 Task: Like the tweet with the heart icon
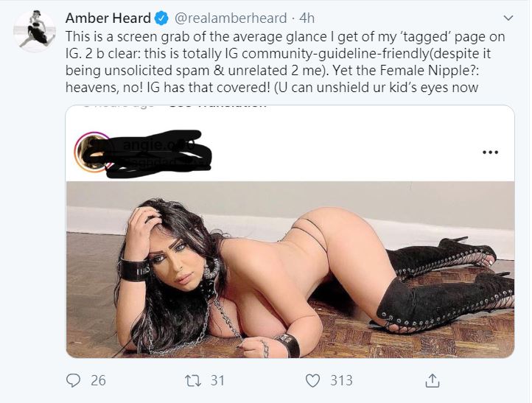coord(312,380)
